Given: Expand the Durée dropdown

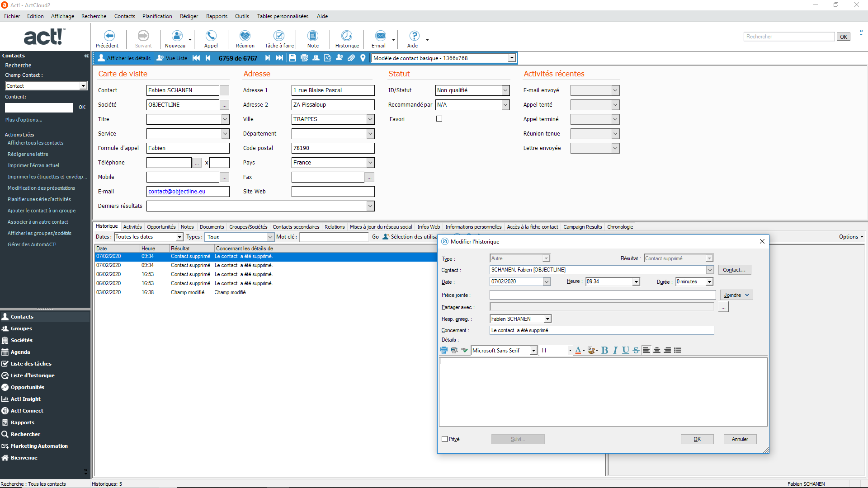Looking at the screenshot, I should tap(709, 282).
